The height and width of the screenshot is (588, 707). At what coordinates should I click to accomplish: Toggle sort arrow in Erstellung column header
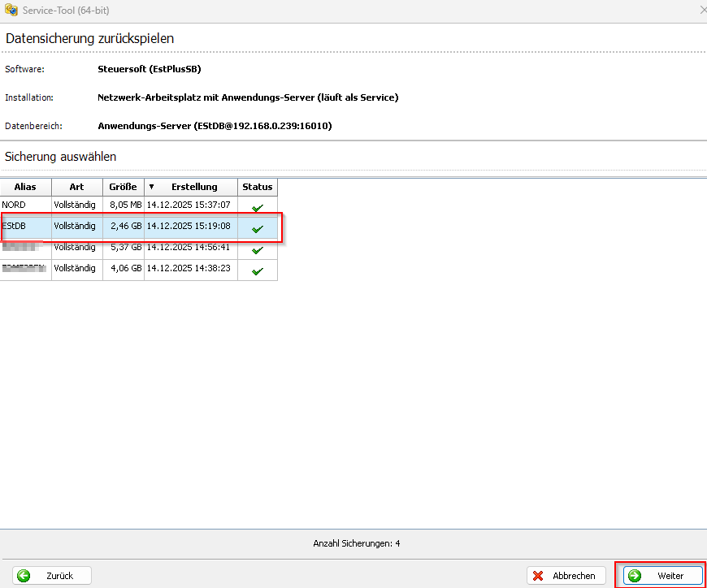(151, 187)
